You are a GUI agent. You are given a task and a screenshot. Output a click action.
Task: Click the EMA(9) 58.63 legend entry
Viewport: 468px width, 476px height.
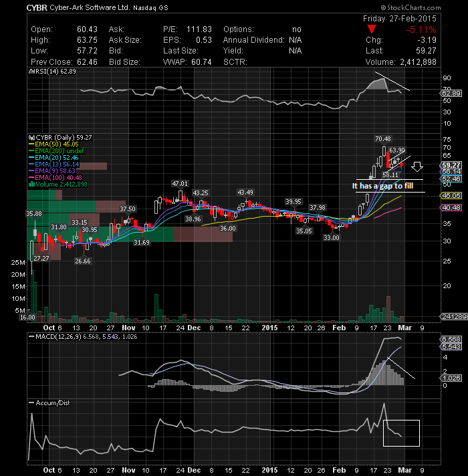click(x=52, y=171)
